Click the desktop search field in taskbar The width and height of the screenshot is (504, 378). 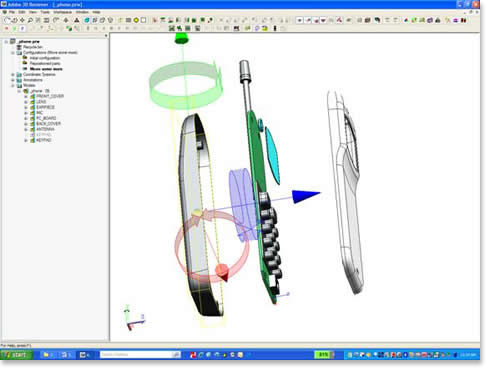point(140,355)
